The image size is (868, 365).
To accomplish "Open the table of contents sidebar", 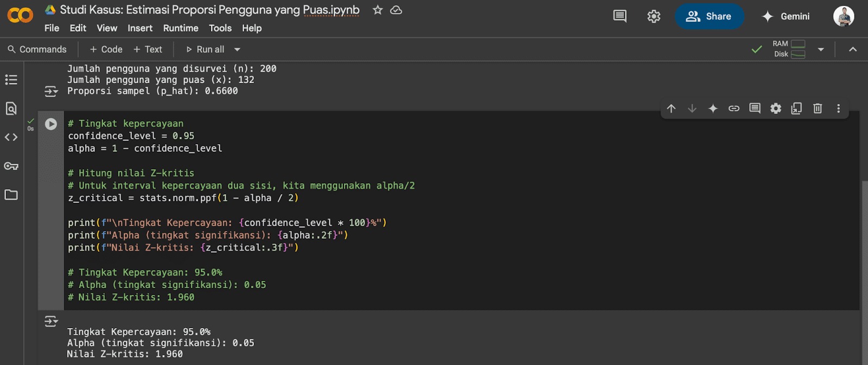I will point(11,80).
